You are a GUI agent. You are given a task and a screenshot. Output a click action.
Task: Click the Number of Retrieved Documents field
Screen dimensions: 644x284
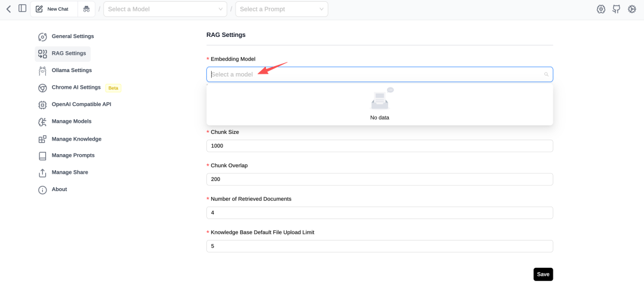pyautogui.click(x=379, y=213)
